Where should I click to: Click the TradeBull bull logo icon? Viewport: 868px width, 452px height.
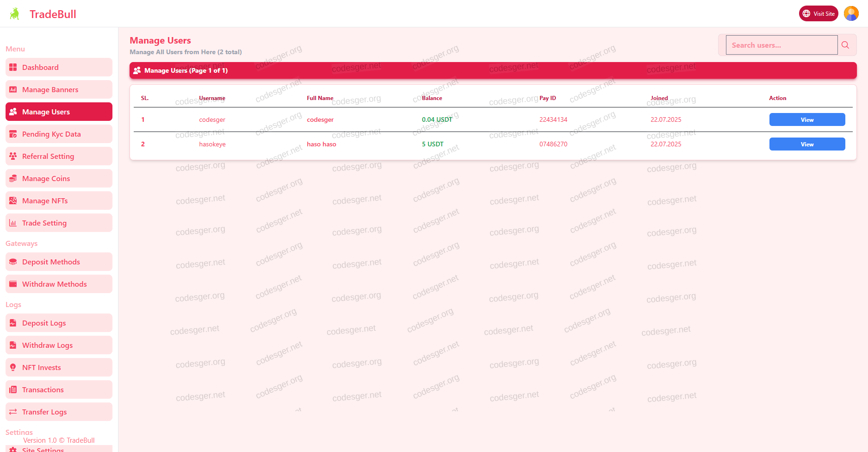point(15,14)
